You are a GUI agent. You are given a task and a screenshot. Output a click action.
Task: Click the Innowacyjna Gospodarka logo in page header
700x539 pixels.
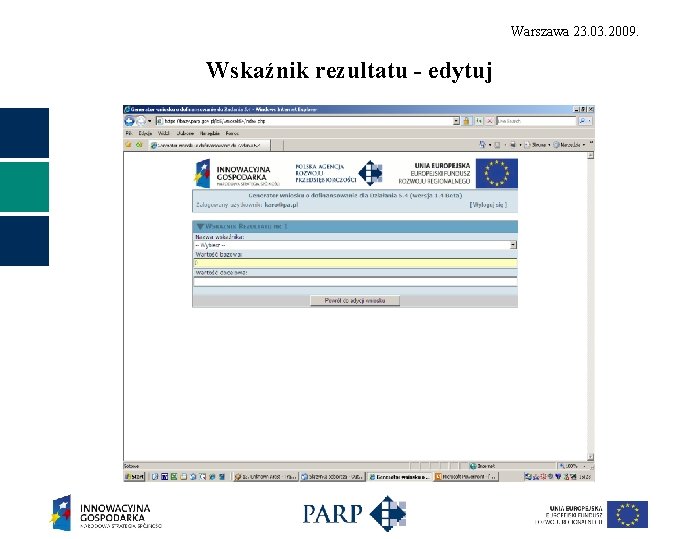click(237, 174)
